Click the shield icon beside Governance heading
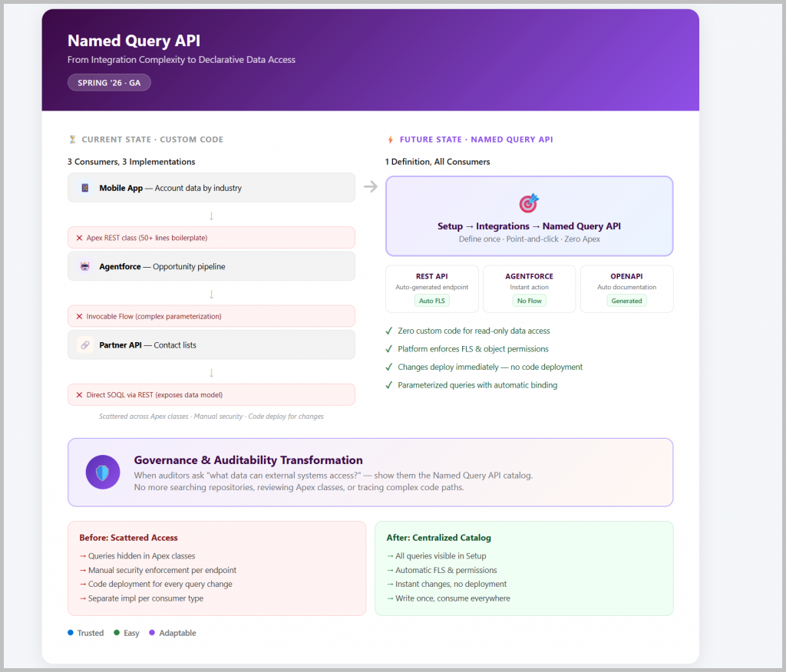This screenshot has width=786, height=672. pos(103,472)
